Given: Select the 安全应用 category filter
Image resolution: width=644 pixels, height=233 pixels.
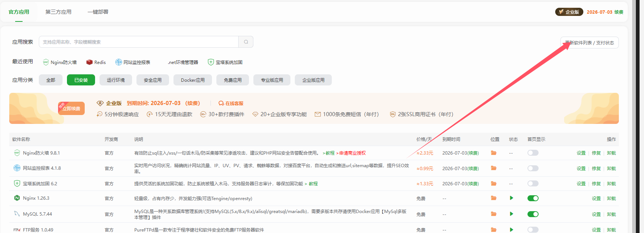Looking at the screenshot, I should coord(153,80).
